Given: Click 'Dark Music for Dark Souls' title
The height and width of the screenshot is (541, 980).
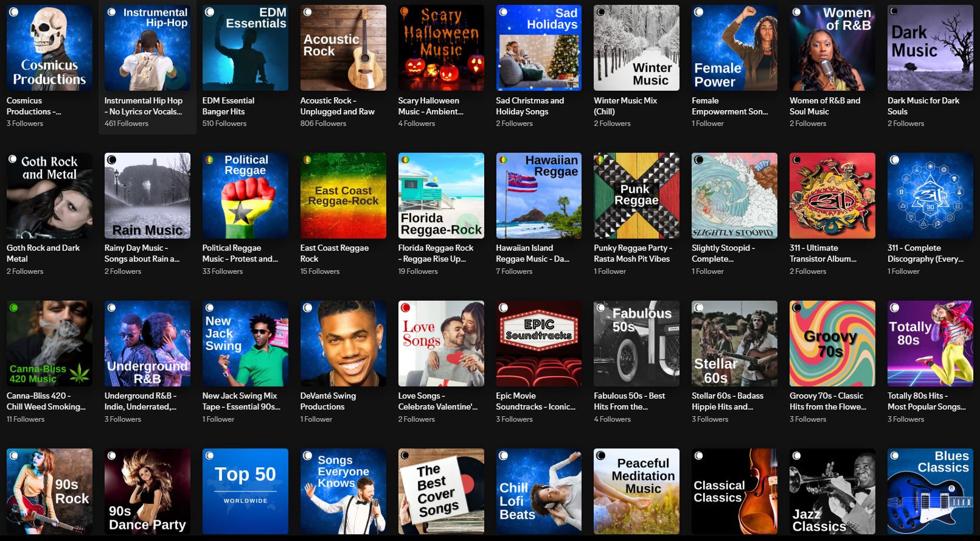Looking at the screenshot, I should (x=923, y=106).
